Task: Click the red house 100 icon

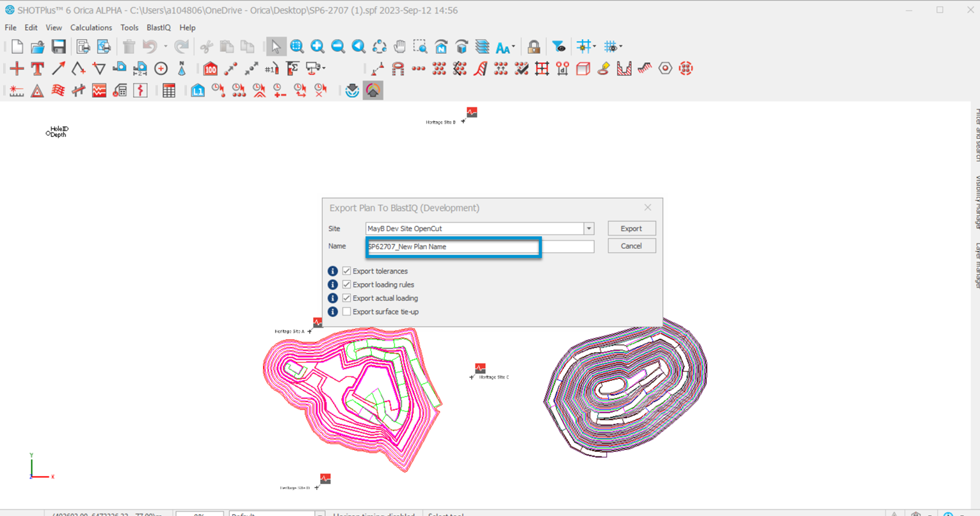Action: click(210, 69)
